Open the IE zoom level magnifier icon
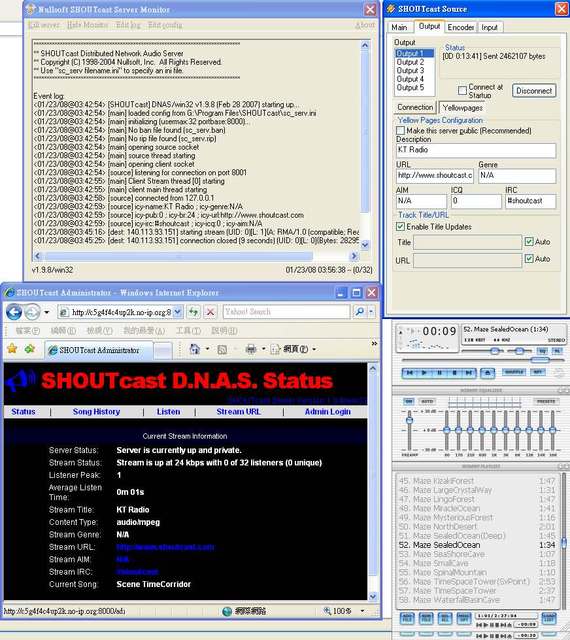The height and width of the screenshot is (640, 570). click(327, 611)
